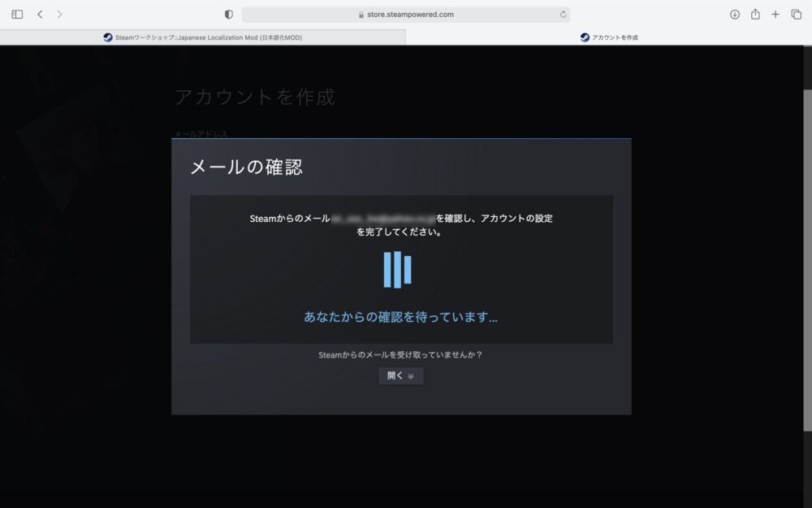812x508 pixels.
Task: Click the store.steampowered.com address bar
Action: (405, 15)
